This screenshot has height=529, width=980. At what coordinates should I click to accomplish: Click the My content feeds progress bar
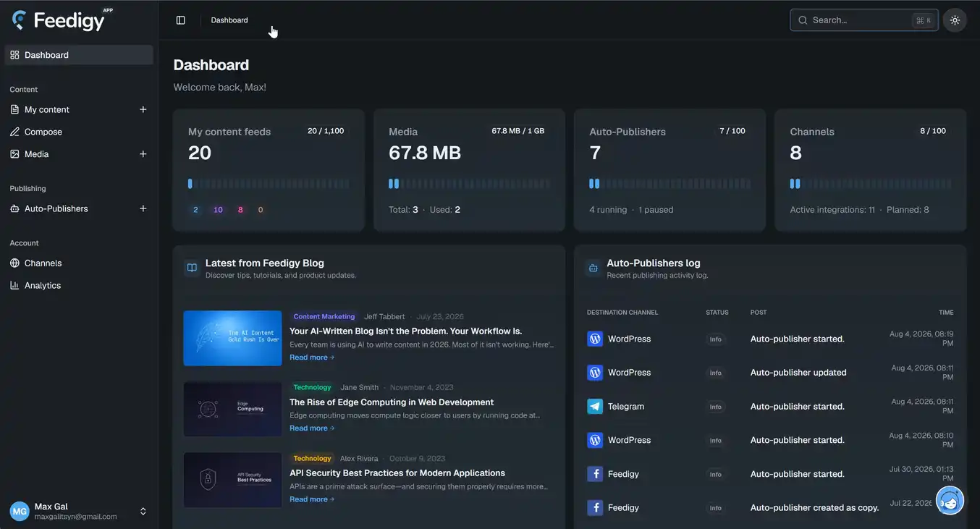pyautogui.click(x=269, y=184)
